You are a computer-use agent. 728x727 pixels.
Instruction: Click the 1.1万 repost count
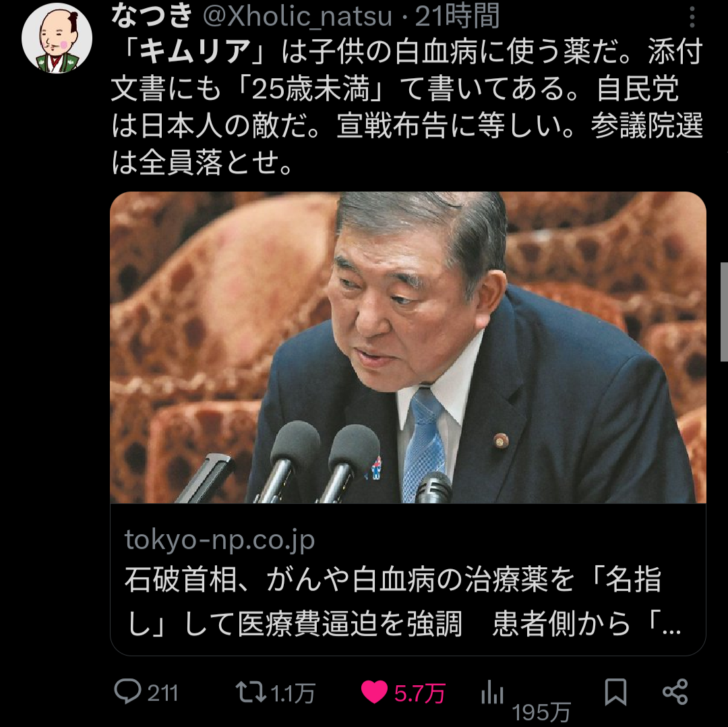(293, 693)
